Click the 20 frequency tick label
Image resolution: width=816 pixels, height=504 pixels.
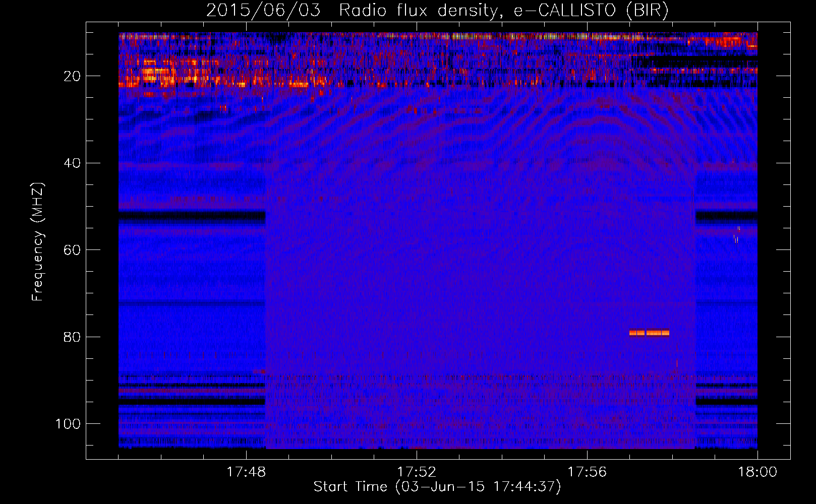[x=73, y=76]
